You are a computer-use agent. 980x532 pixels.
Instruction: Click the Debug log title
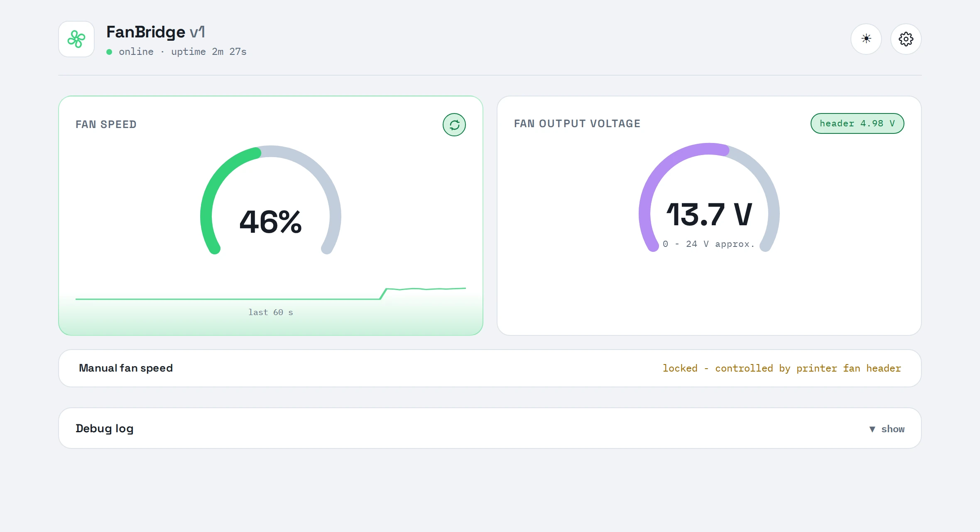[x=105, y=429]
